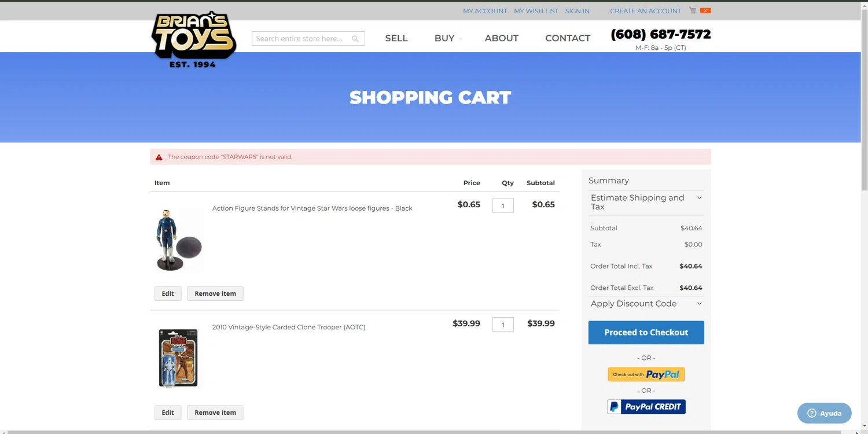Click the Order Total Excl. Tax amount
The image size is (868, 434).
691,288
